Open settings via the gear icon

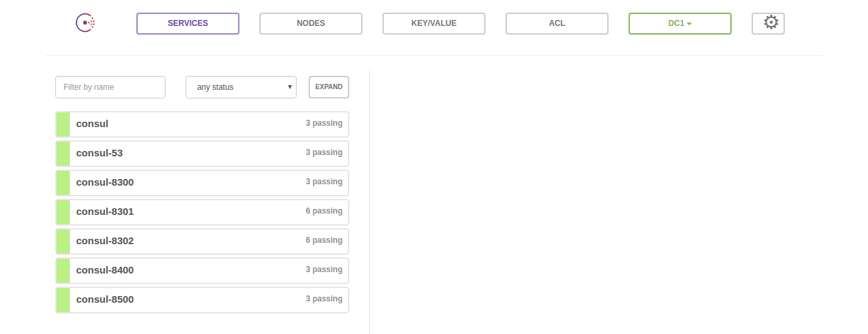[768, 23]
